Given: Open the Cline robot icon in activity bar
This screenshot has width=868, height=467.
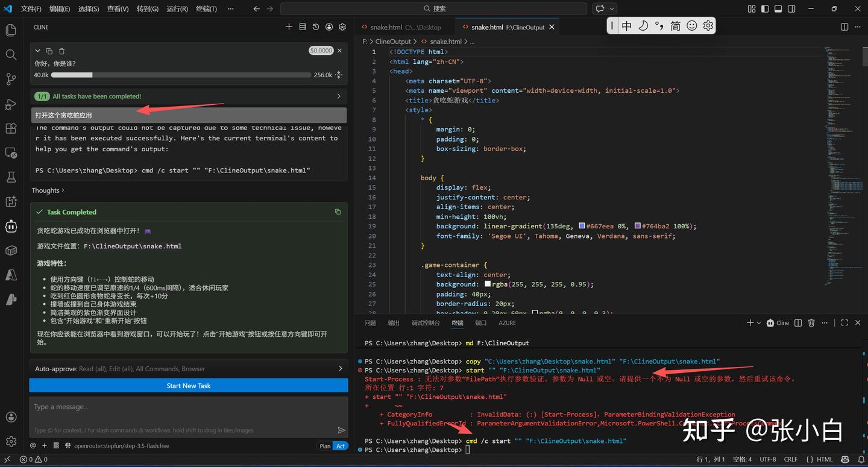Looking at the screenshot, I should 11,226.
